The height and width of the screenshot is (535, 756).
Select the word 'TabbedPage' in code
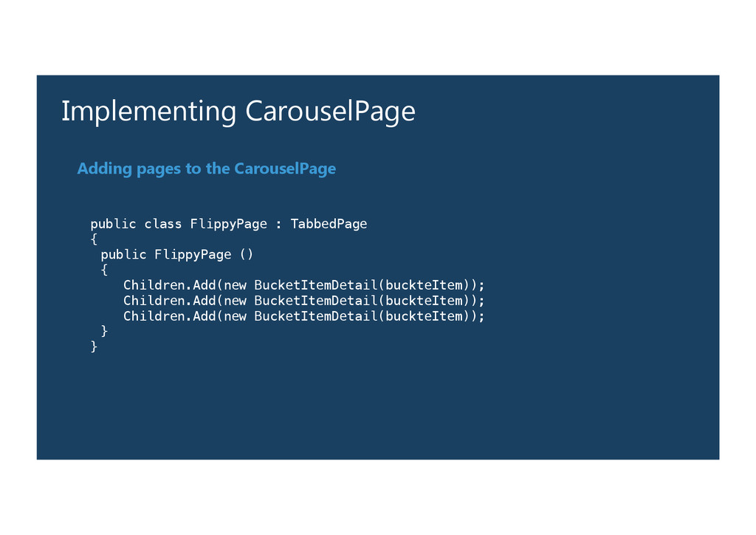(329, 223)
